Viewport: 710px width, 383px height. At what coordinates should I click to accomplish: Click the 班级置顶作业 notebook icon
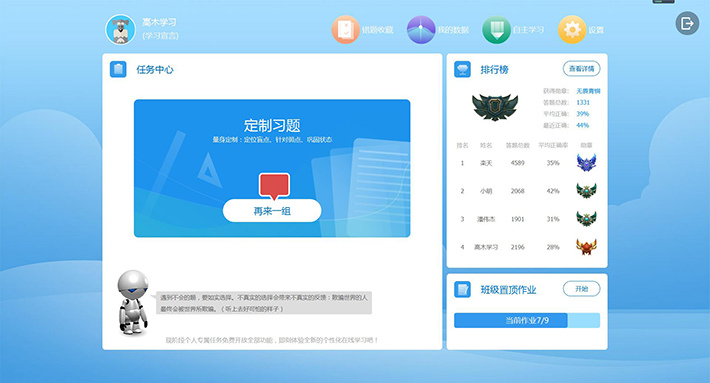pos(462,289)
